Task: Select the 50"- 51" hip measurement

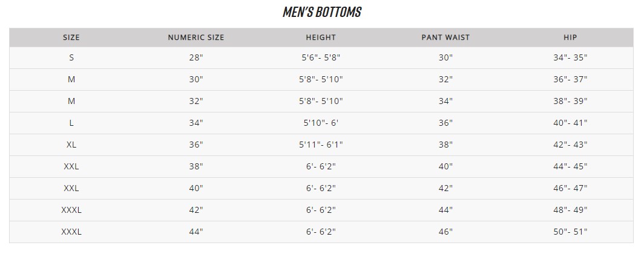Action: click(570, 232)
